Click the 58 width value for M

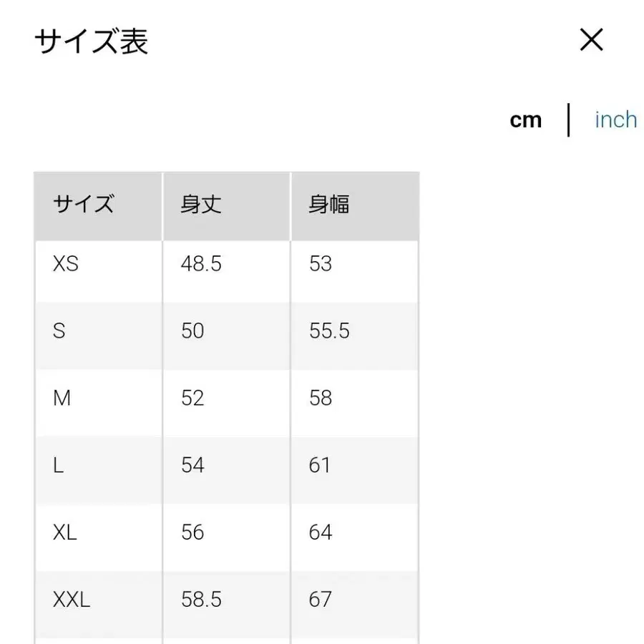pyautogui.click(x=319, y=399)
